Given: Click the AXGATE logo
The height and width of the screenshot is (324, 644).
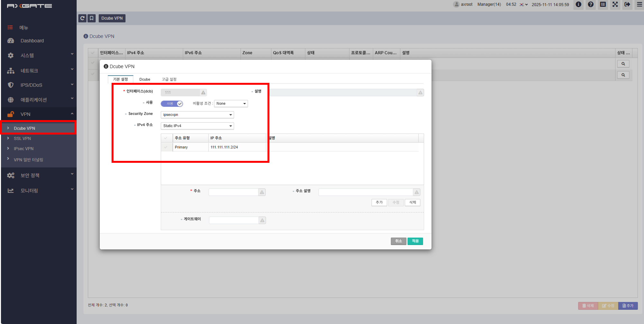Looking at the screenshot, I should pyautogui.click(x=29, y=6).
